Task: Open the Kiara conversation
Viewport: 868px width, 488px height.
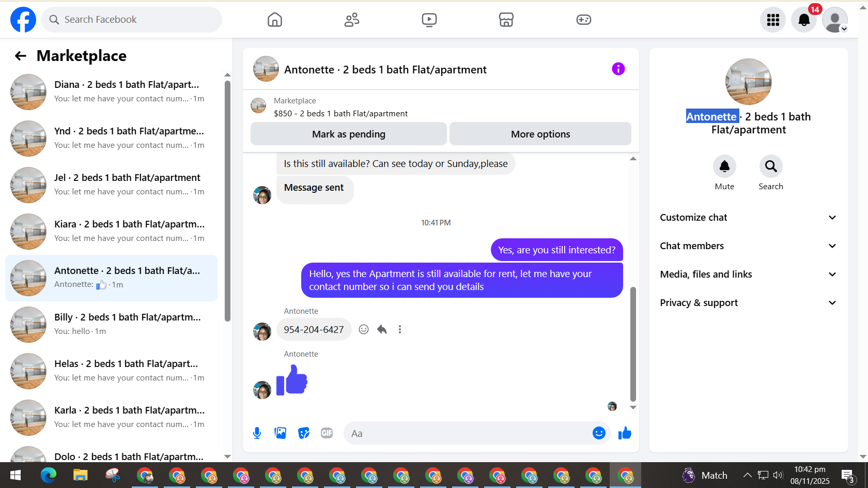Action: click(112, 232)
